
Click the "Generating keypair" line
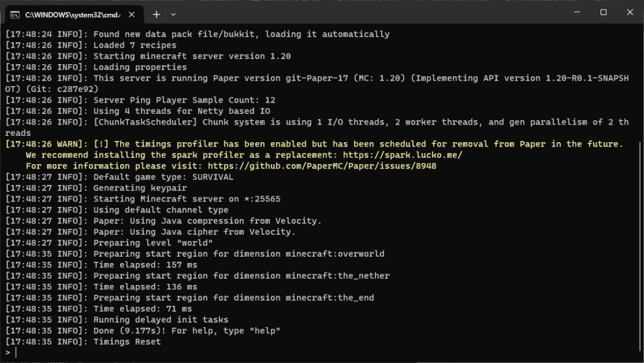tap(96, 188)
